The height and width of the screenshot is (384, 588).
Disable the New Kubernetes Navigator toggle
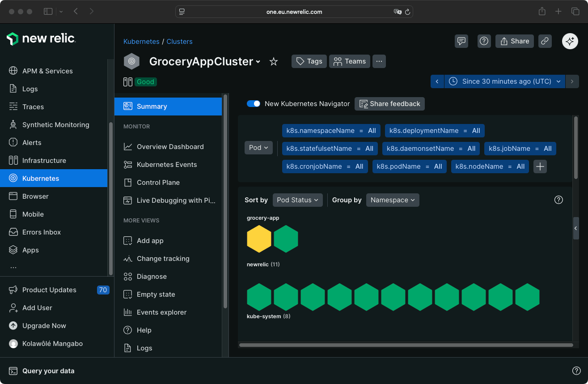(x=253, y=103)
